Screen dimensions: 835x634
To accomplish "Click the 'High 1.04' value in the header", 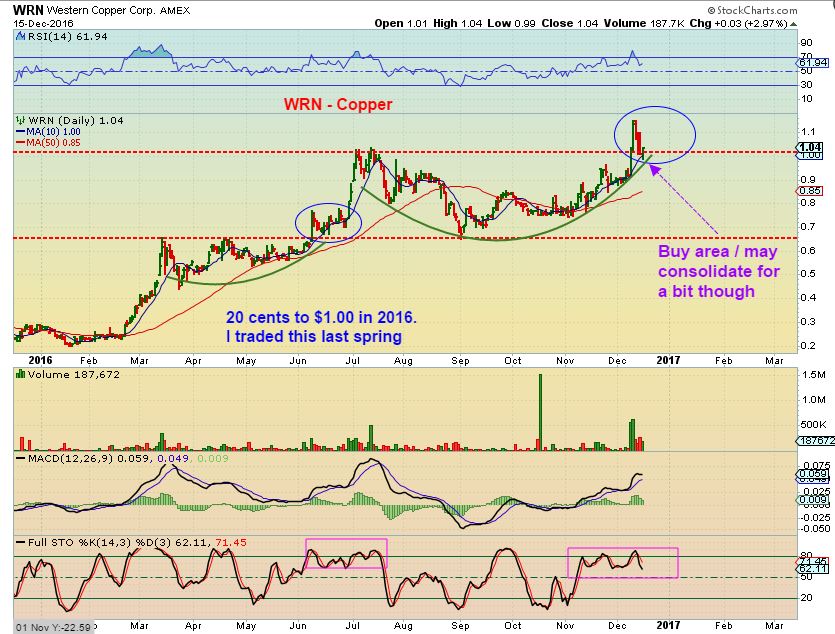I will coord(457,23).
